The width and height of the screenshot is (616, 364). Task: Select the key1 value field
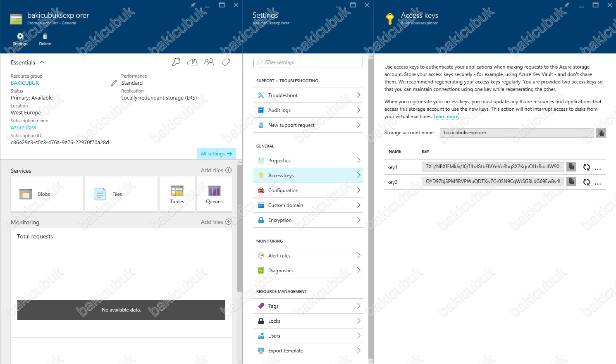pos(493,167)
